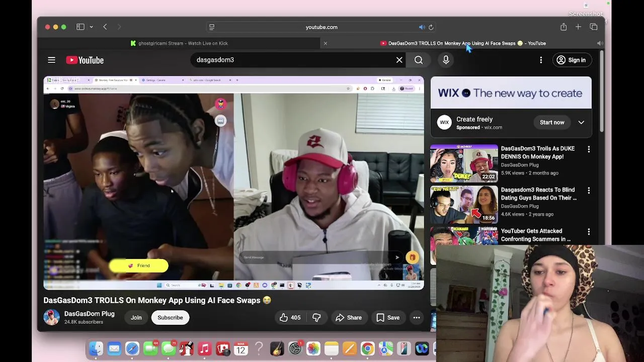Open 'DasGasDom3 Trolls As DUKE DENNIS' title
This screenshot has width=644, height=362.
point(538,153)
